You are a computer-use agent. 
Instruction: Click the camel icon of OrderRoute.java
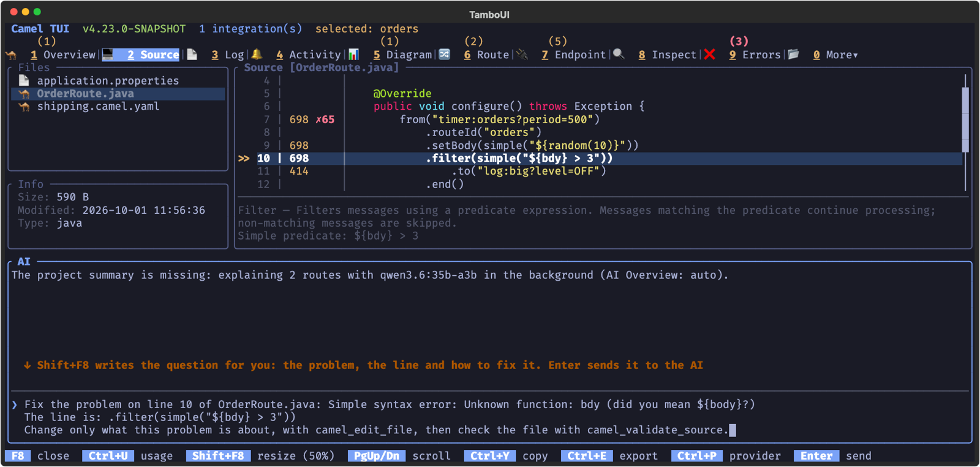coord(24,94)
